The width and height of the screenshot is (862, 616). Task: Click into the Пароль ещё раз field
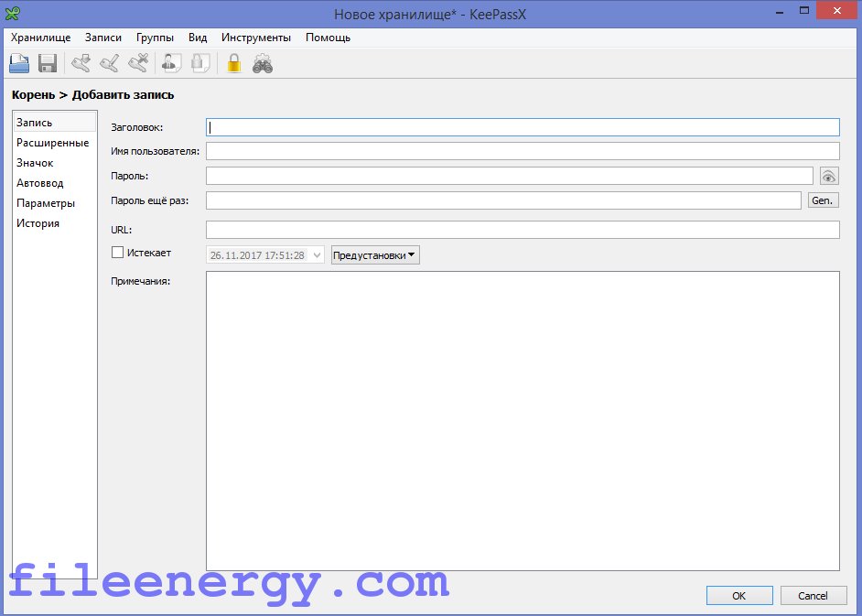(503, 200)
